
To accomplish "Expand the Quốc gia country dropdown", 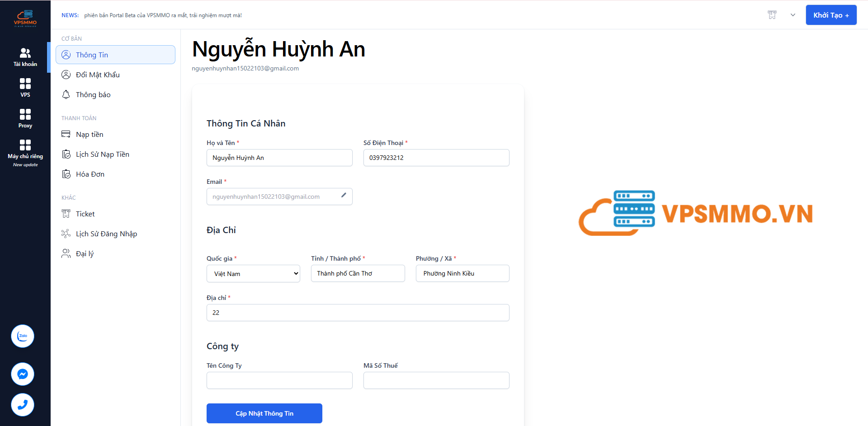I will point(253,274).
